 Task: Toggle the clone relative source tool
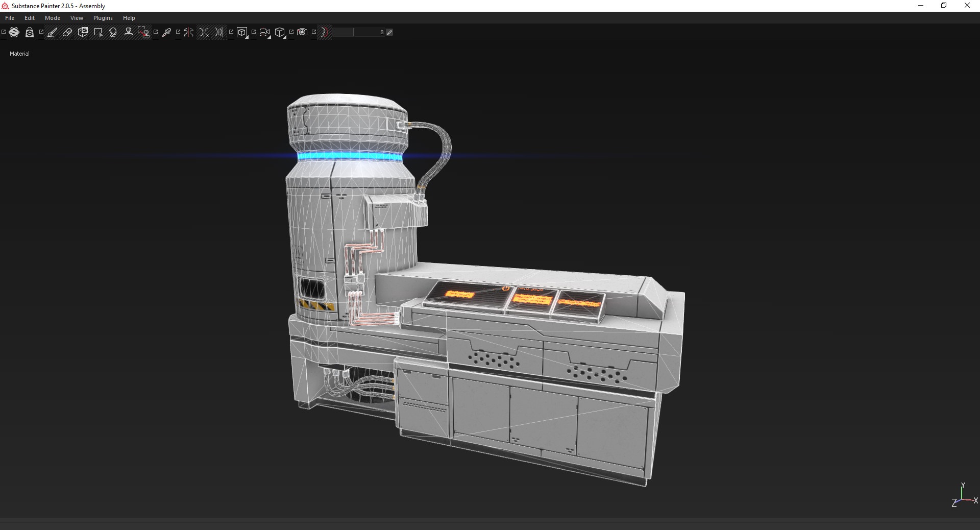[144, 32]
